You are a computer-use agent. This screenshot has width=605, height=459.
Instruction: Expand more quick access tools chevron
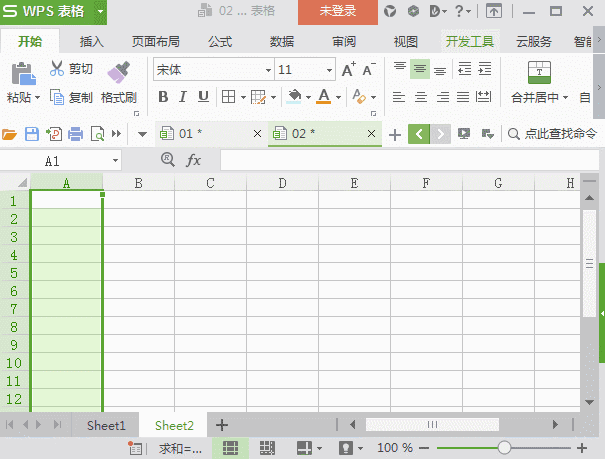click(116, 134)
